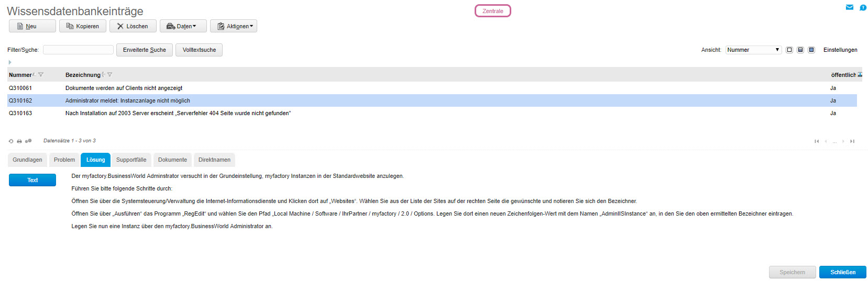Image resolution: width=868 pixels, height=281 pixels.
Task: Click the Bezeichnung column sort arrow
Action: [104, 74]
